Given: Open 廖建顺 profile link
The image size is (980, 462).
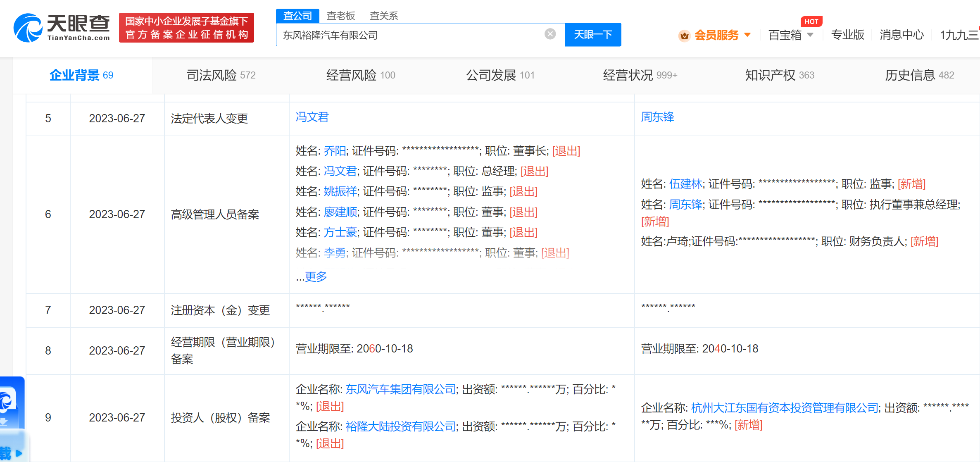Looking at the screenshot, I should coord(340,212).
